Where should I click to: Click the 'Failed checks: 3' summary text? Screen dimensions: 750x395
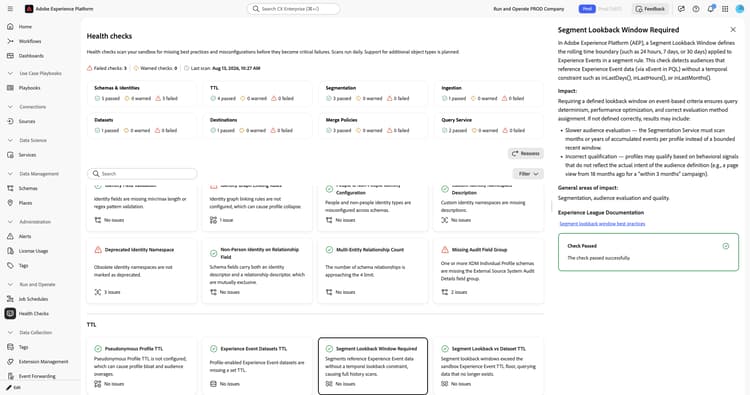110,68
